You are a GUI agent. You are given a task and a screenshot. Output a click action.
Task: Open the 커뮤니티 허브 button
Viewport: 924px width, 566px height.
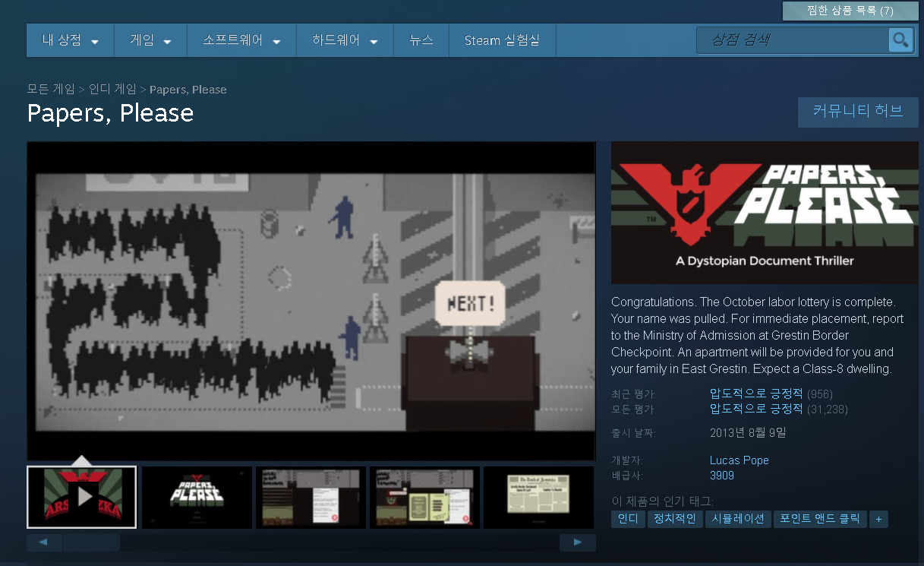coord(858,112)
